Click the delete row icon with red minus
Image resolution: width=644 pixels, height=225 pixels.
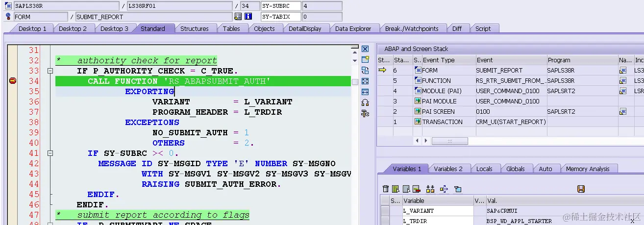[x=416, y=189]
